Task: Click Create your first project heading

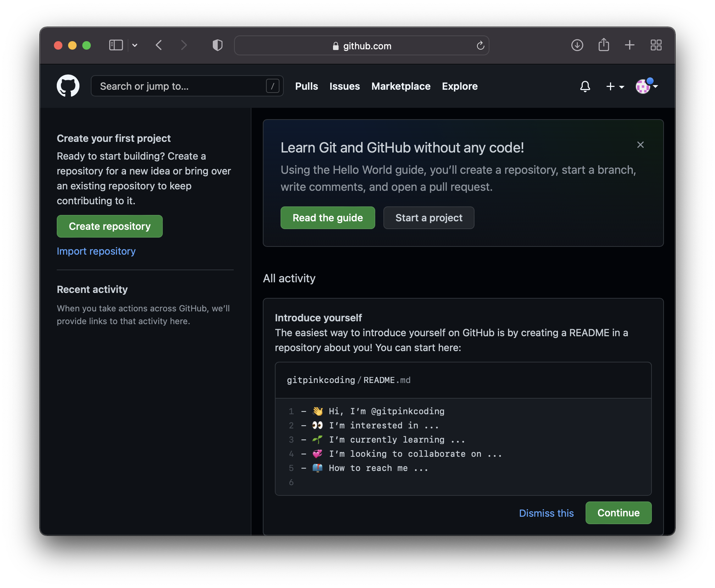Action: pyautogui.click(x=113, y=138)
